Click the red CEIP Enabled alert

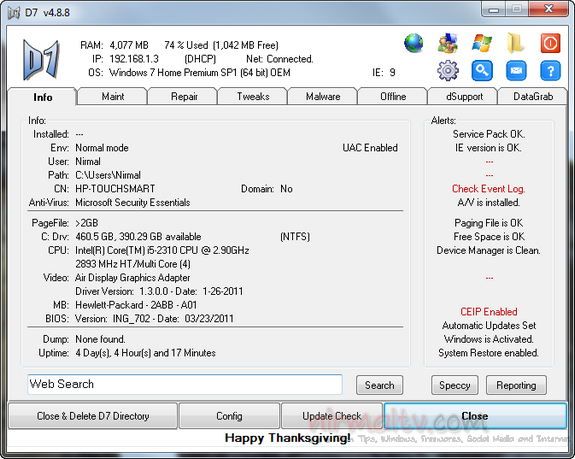click(x=489, y=312)
